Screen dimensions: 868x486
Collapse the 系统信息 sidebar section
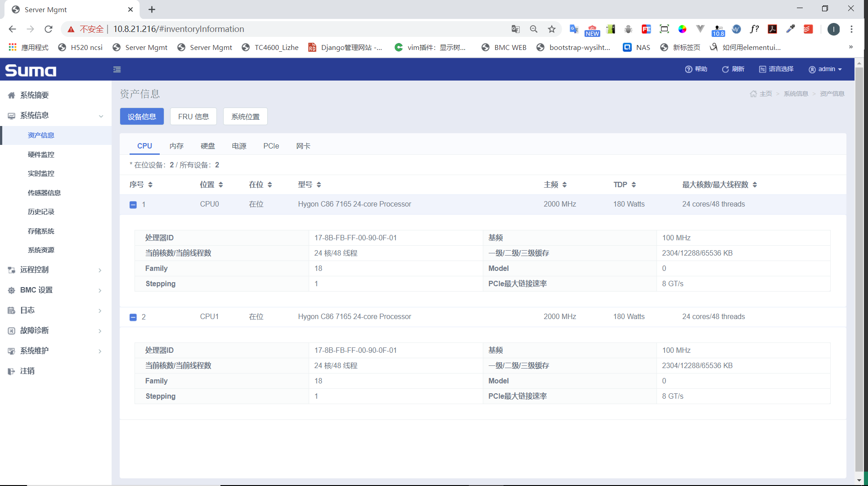tap(56, 116)
